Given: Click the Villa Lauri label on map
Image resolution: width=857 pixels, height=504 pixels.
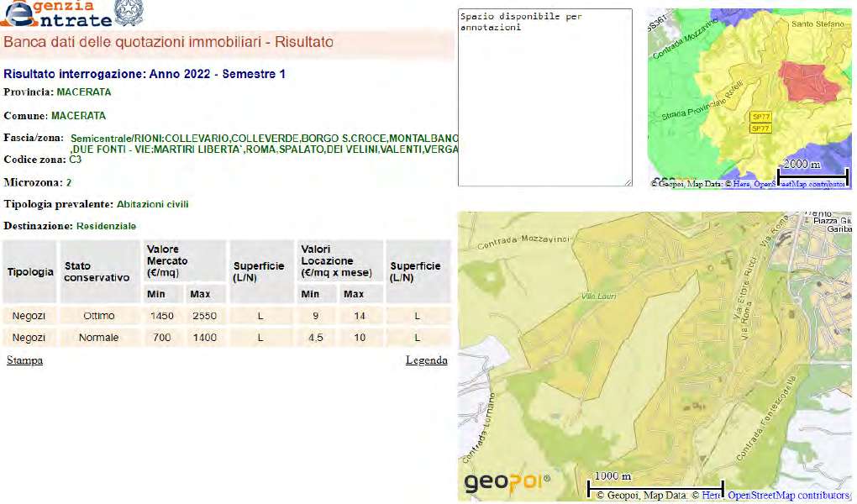Looking at the screenshot, I should (x=597, y=297).
